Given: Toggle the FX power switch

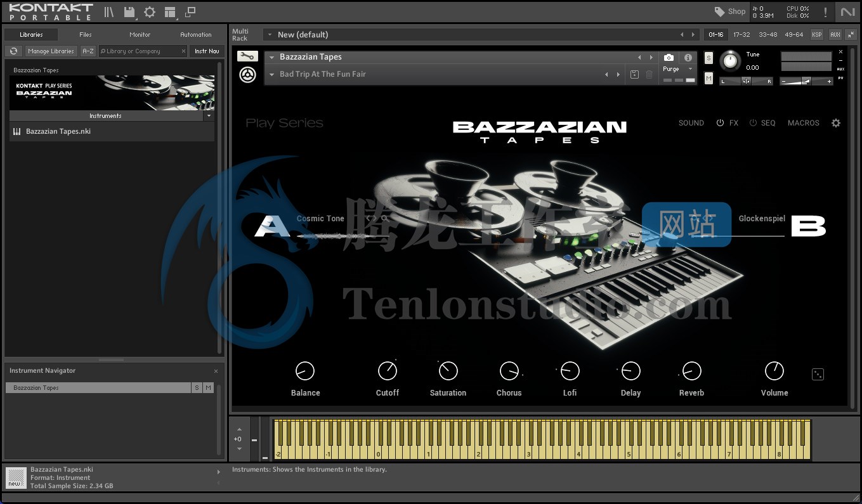Looking at the screenshot, I should (720, 123).
